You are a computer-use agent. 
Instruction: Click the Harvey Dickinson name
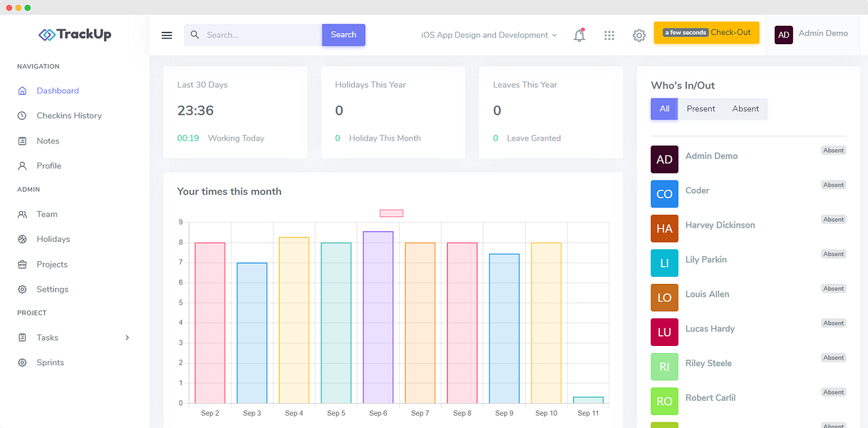[x=720, y=225]
